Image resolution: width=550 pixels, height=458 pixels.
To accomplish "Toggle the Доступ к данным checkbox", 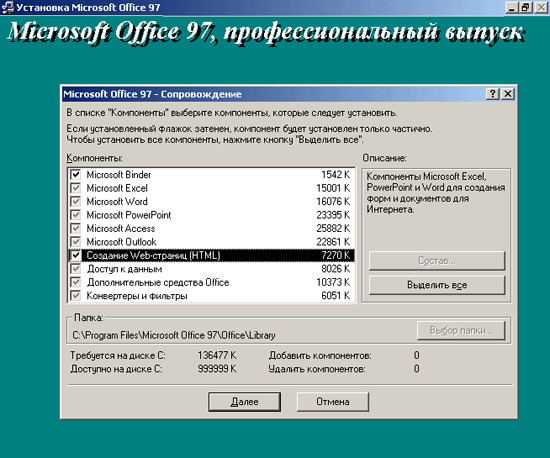I will pyautogui.click(x=75, y=269).
